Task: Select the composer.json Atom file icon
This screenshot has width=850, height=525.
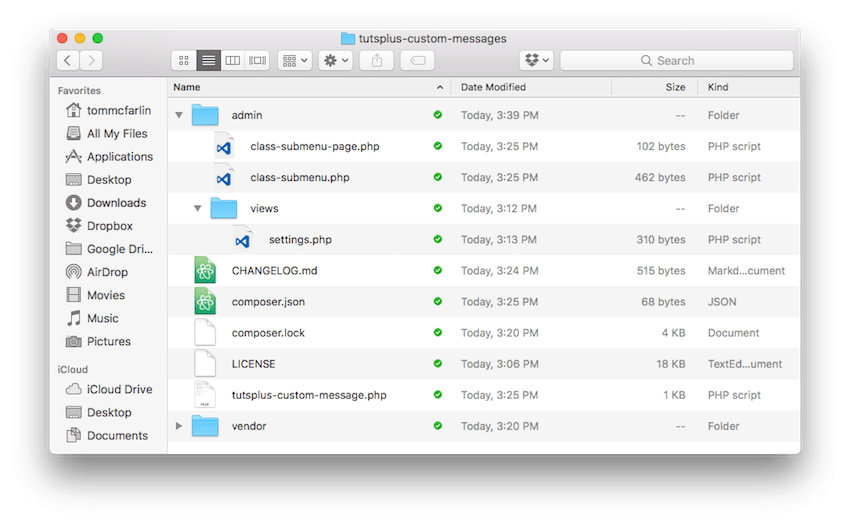Action: coord(205,302)
